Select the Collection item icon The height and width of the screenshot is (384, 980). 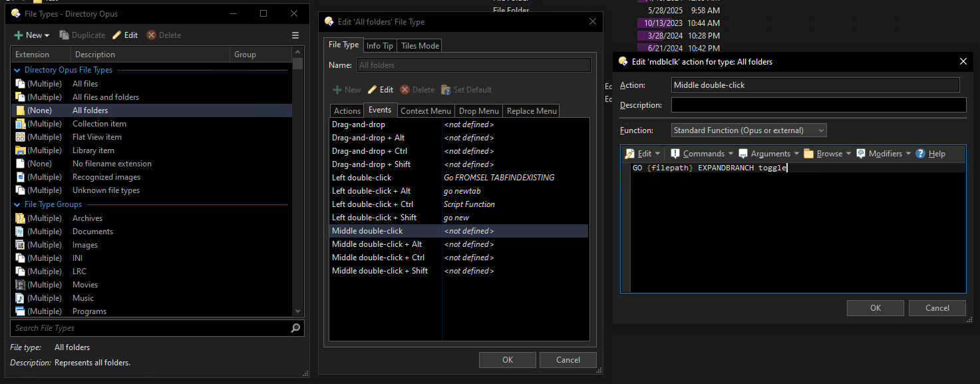tap(20, 124)
